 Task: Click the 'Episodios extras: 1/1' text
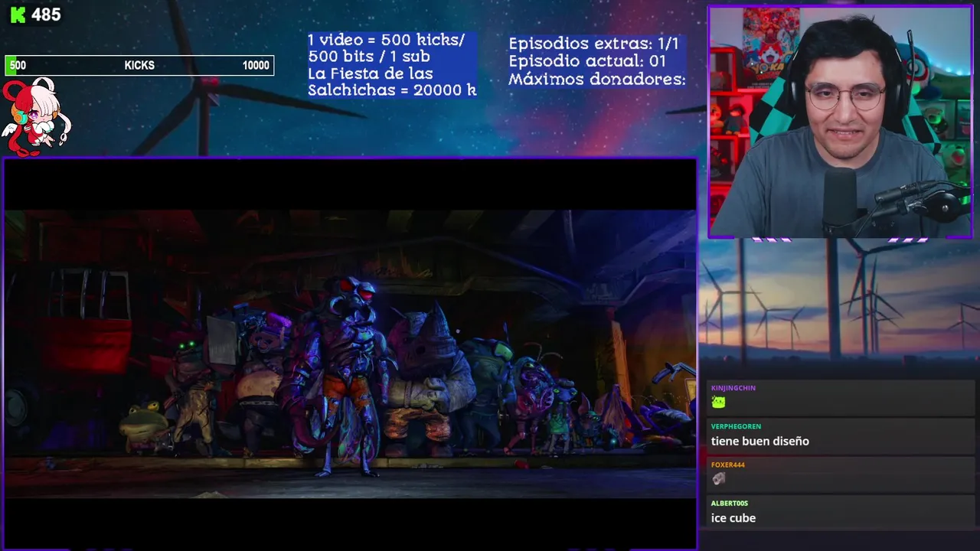[x=593, y=44]
